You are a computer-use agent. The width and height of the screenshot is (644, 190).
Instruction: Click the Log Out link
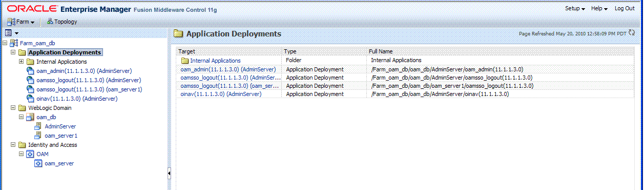click(625, 9)
